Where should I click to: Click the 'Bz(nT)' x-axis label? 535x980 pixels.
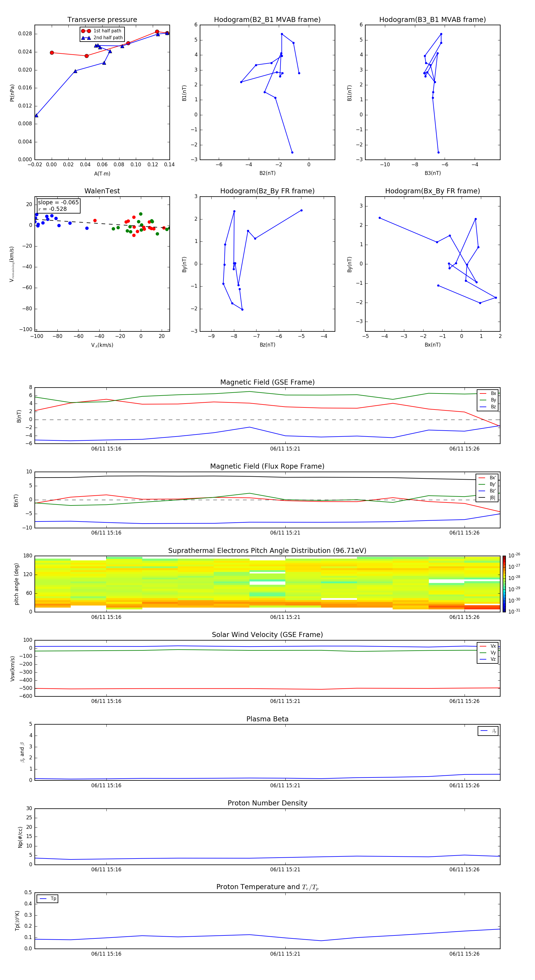click(x=267, y=345)
